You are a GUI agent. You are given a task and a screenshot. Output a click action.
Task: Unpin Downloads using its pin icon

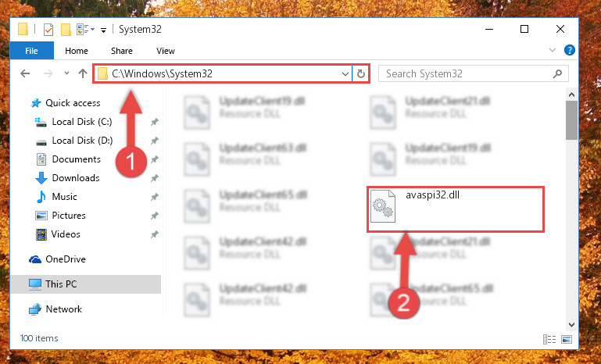(155, 178)
